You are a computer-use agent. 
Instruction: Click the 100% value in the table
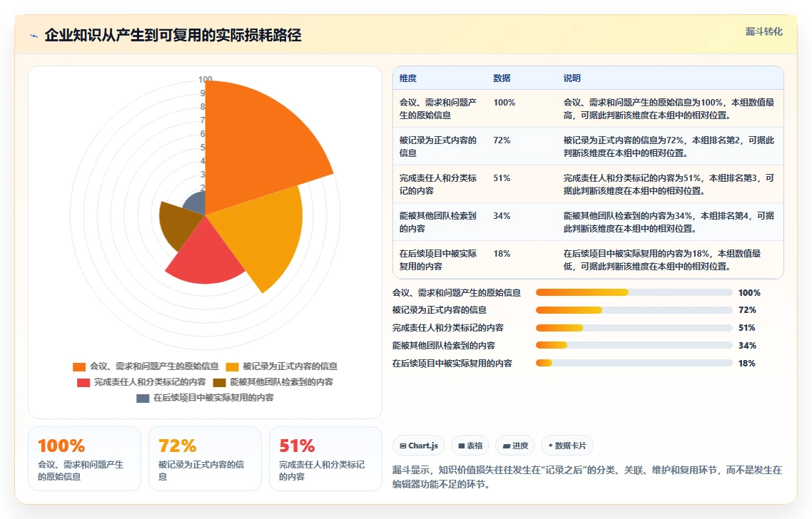tap(504, 103)
